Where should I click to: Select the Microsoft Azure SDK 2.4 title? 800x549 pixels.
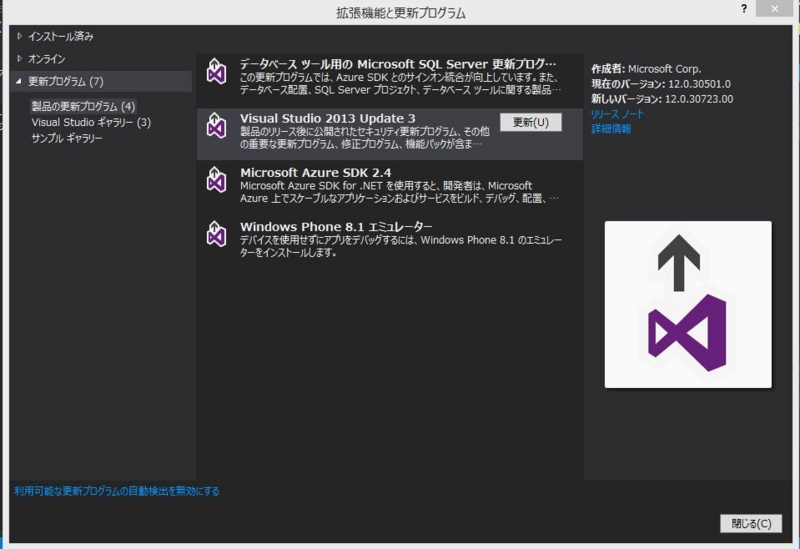(316, 172)
